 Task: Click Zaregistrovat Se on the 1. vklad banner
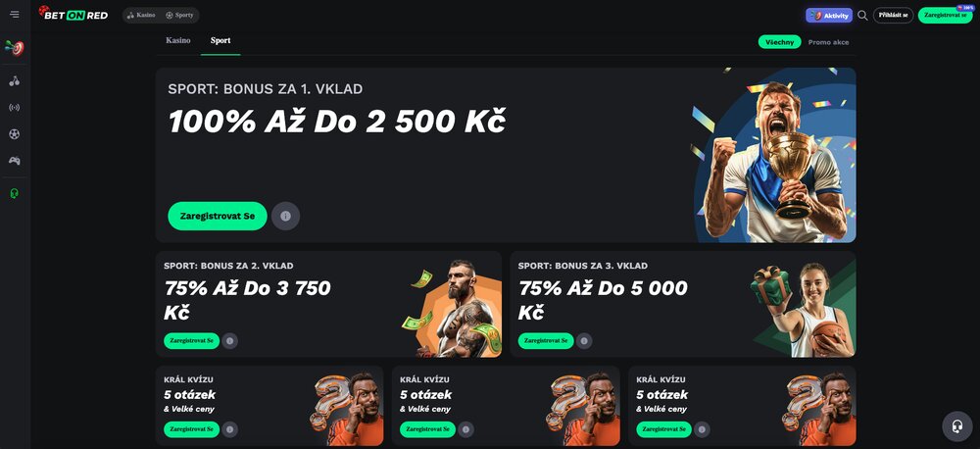click(218, 216)
